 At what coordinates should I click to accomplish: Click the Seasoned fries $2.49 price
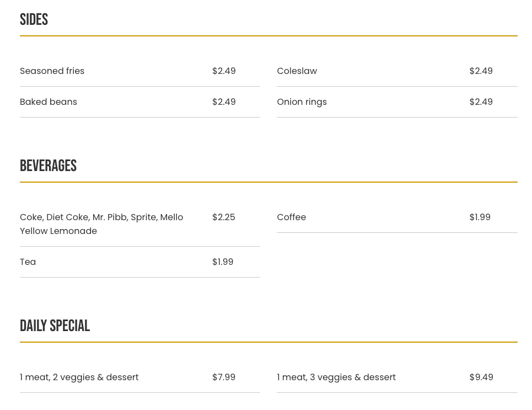pyautogui.click(x=224, y=71)
